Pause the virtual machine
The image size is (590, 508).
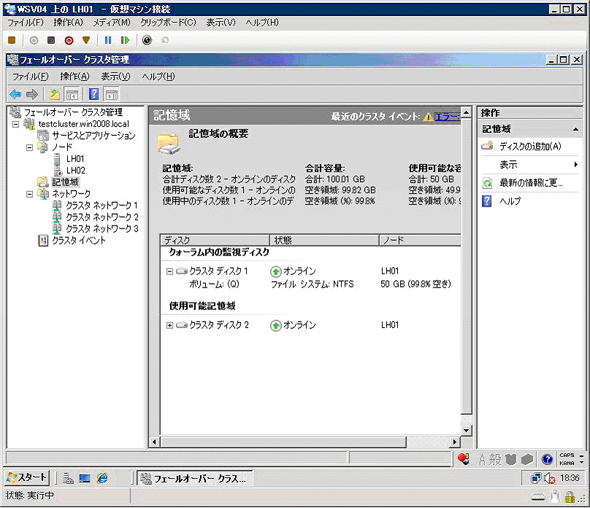[x=108, y=40]
